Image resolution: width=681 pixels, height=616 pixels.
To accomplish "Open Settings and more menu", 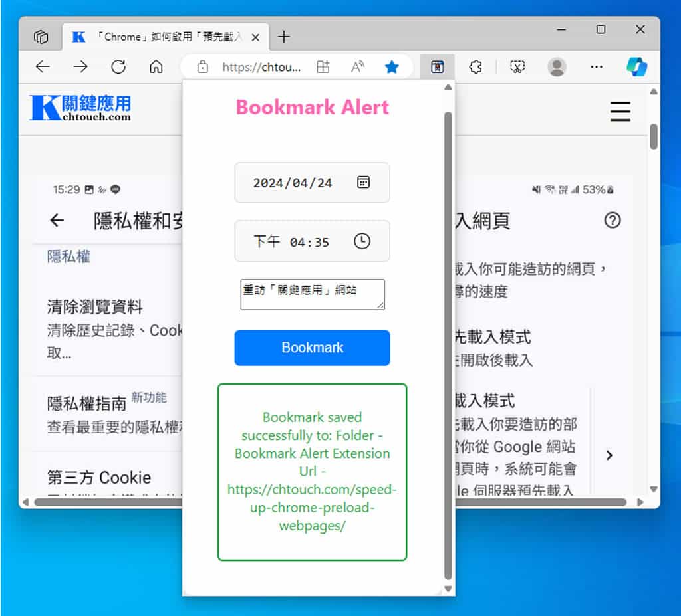I will [597, 67].
